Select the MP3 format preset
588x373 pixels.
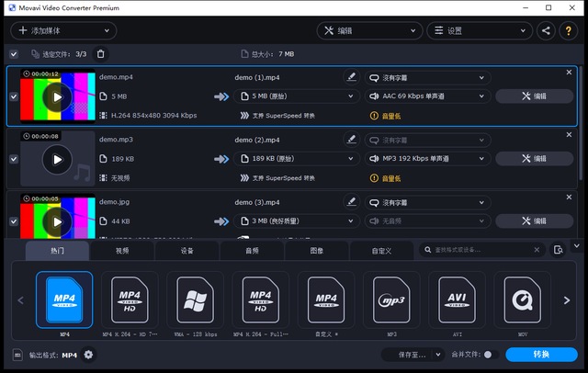click(x=391, y=300)
